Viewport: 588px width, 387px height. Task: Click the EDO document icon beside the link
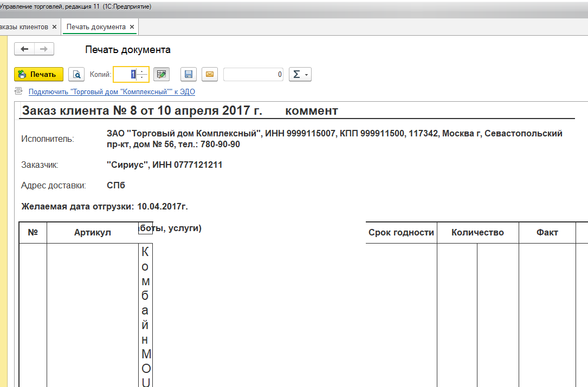coord(19,91)
